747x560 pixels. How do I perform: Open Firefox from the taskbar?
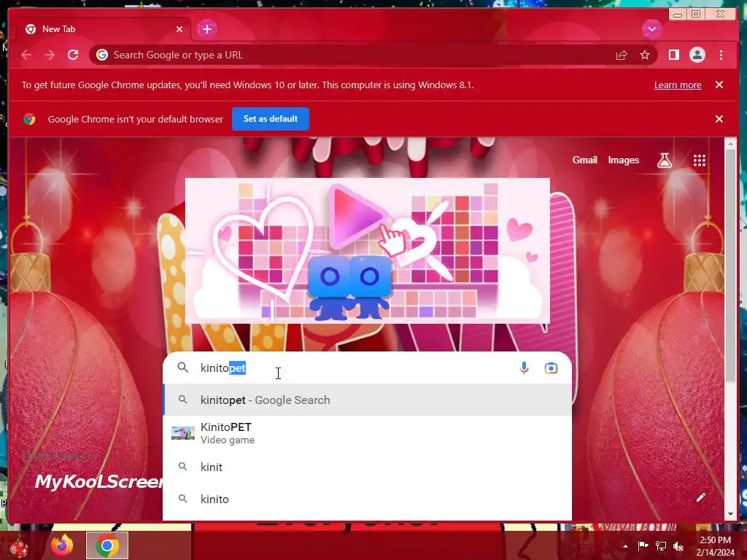62,545
